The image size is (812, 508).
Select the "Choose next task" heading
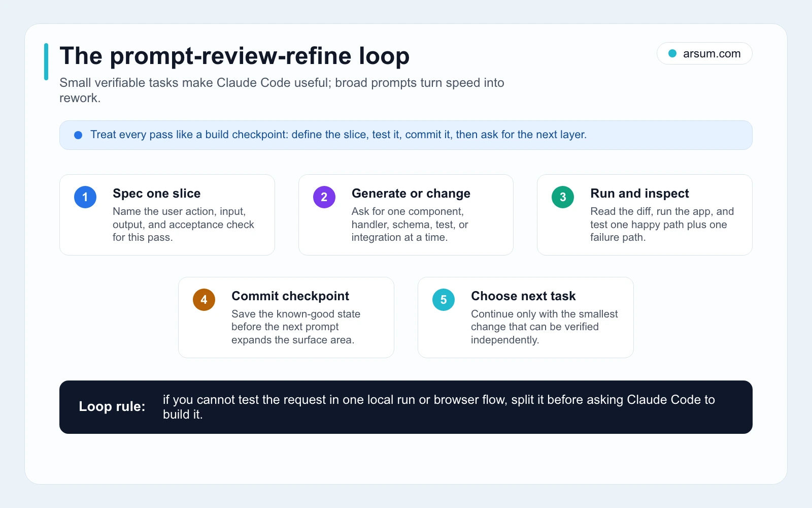(523, 296)
